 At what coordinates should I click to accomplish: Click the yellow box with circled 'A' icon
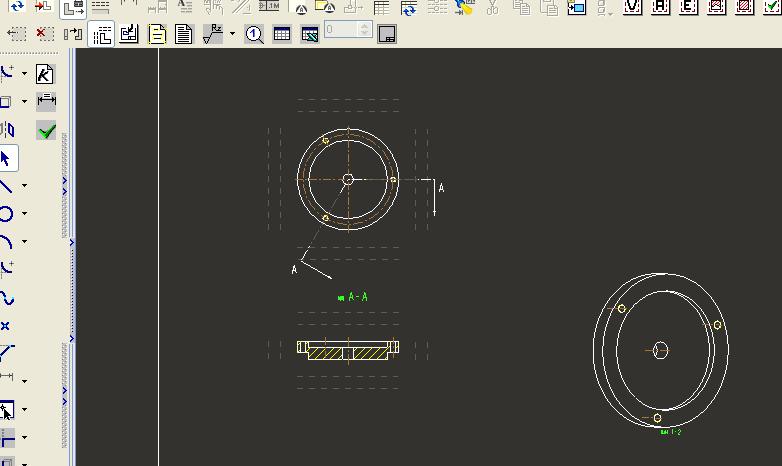coord(325,7)
